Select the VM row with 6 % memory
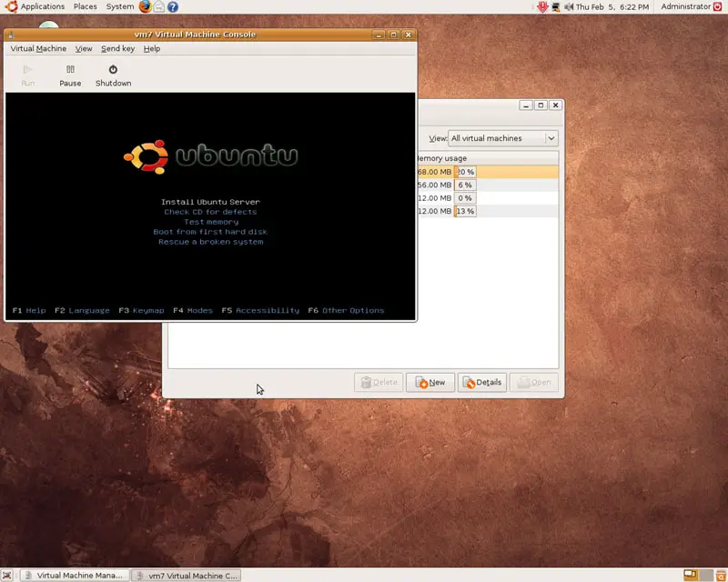728x582 pixels. point(488,185)
